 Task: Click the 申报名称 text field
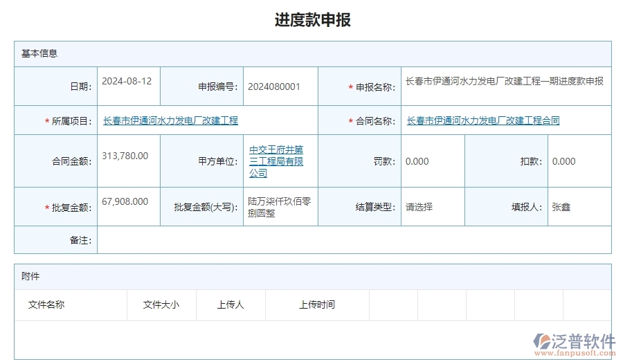click(x=504, y=81)
